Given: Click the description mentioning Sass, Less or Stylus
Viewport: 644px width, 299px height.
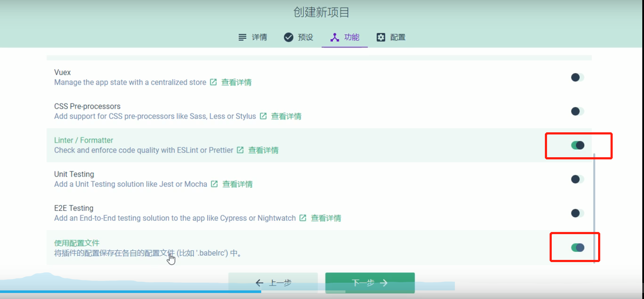Looking at the screenshot, I should pyautogui.click(x=155, y=116).
